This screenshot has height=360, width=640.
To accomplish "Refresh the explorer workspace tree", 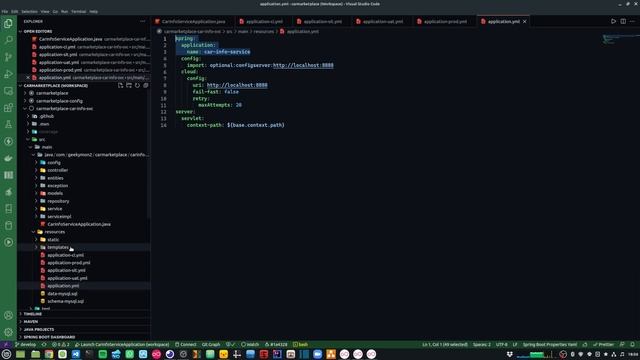I will coord(137,85).
